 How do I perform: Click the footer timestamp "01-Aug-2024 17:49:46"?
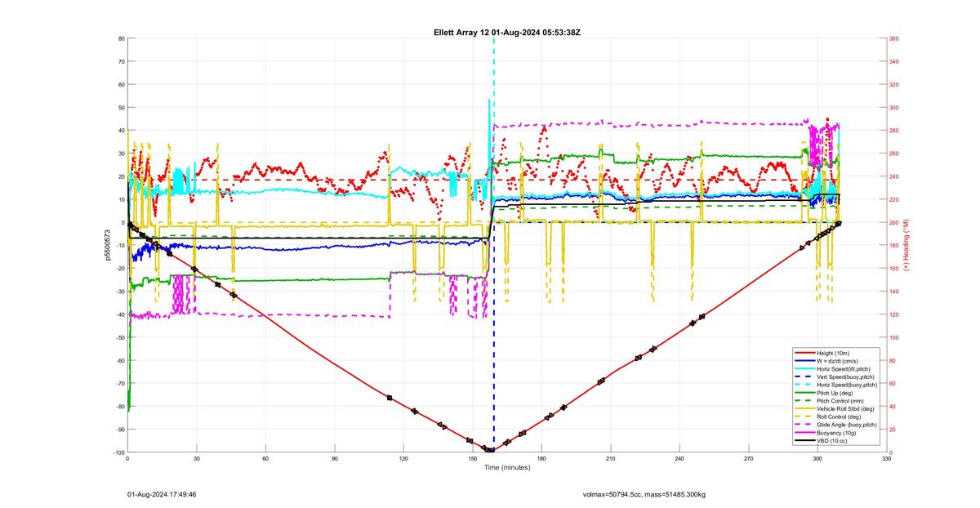tap(162, 495)
